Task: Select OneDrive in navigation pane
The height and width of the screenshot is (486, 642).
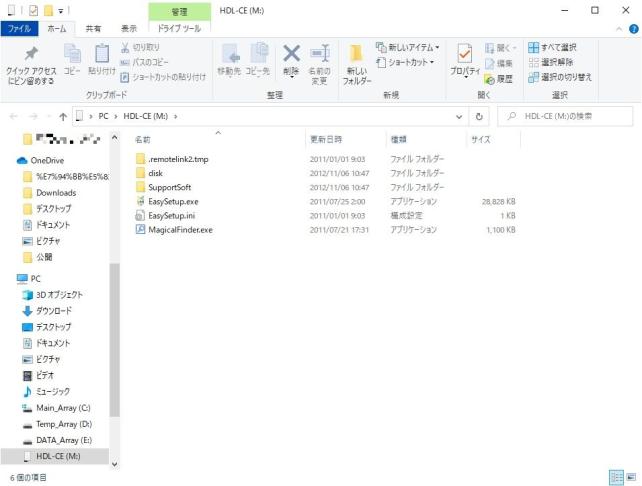Action: click(47, 160)
